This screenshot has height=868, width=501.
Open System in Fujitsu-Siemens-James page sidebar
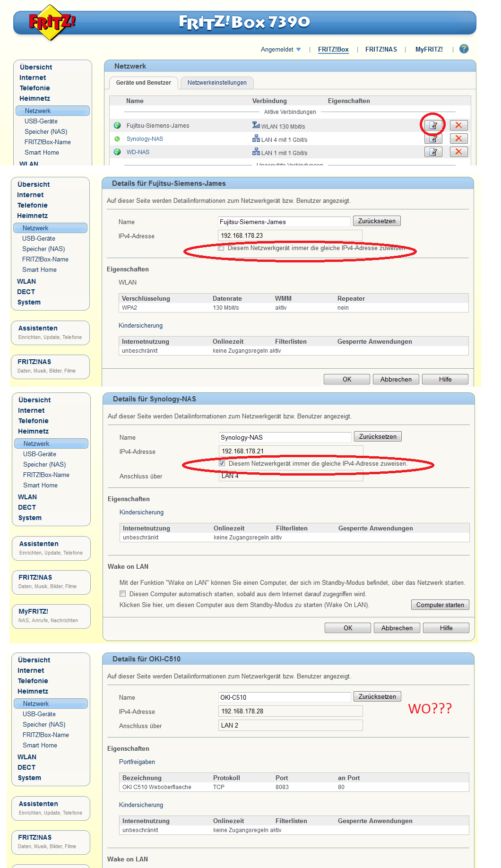(29, 302)
